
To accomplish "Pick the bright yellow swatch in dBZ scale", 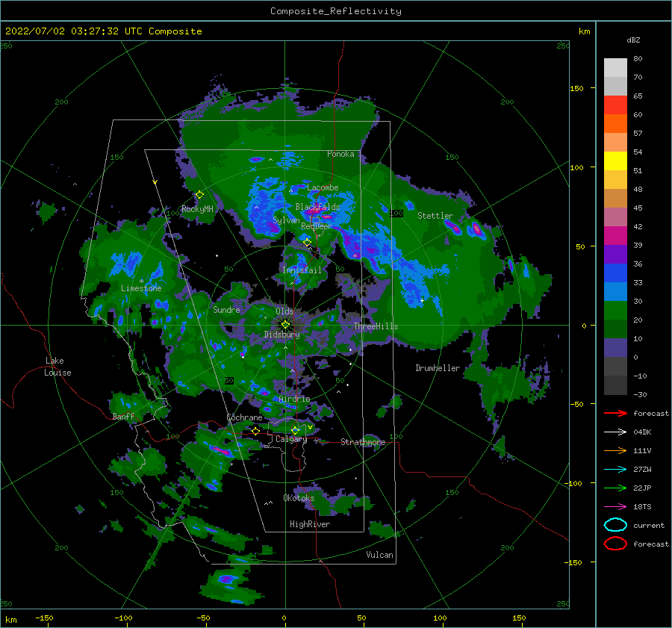I will [x=615, y=161].
